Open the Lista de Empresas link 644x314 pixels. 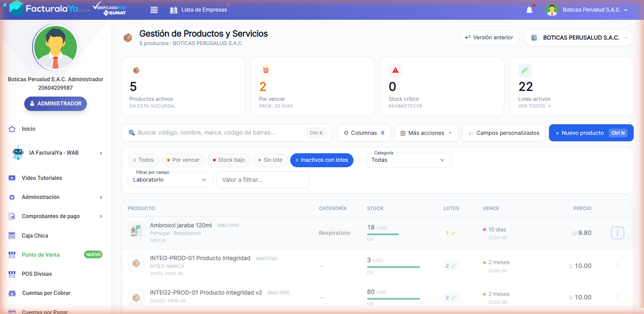204,10
